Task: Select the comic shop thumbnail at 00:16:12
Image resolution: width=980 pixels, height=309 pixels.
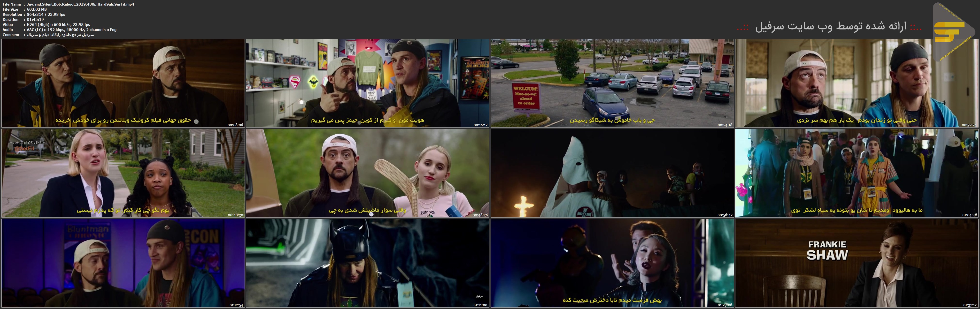Action: [x=368, y=83]
